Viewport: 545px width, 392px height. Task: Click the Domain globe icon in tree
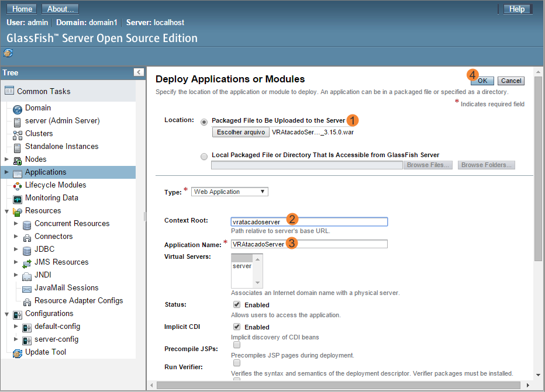18,109
